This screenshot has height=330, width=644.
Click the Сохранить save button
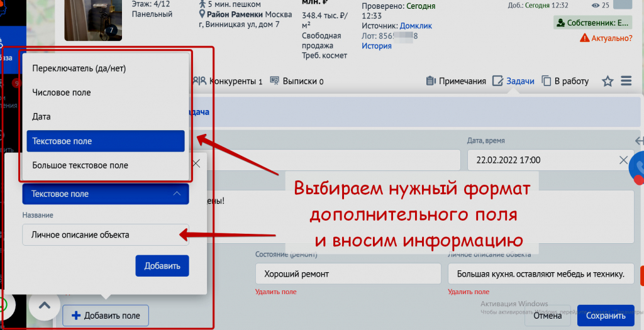[x=605, y=316]
